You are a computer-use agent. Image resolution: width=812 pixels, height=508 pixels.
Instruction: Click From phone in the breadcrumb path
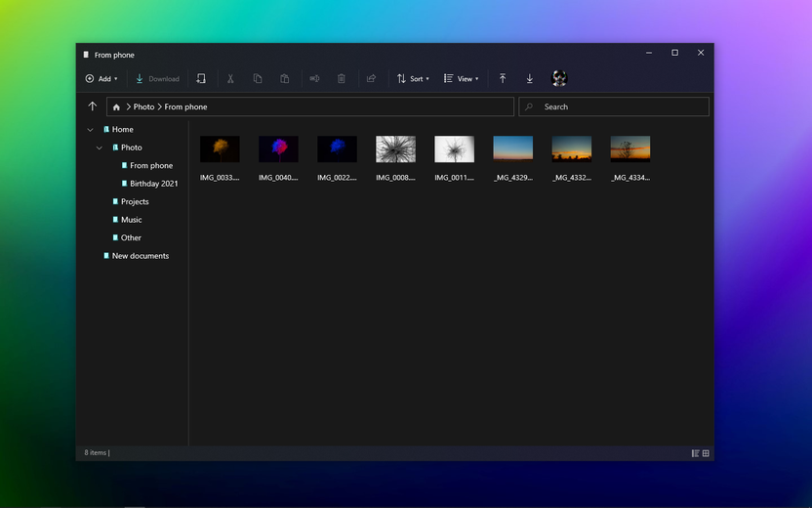(185, 106)
